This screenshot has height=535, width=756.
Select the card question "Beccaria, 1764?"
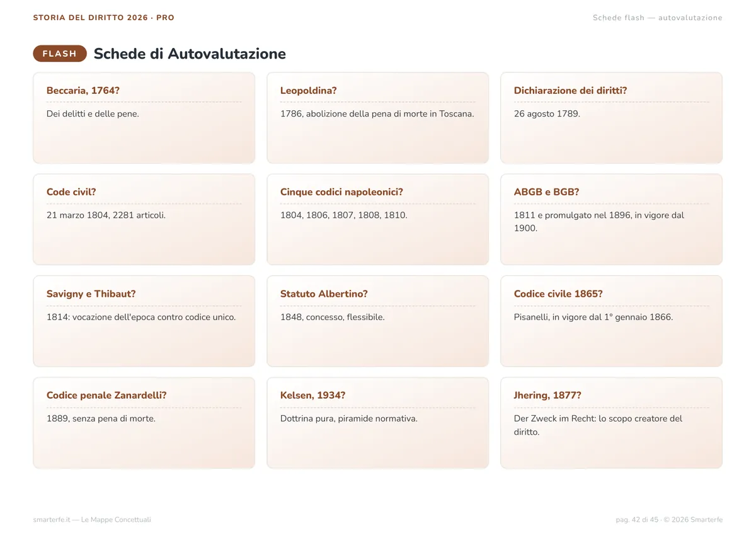(83, 91)
